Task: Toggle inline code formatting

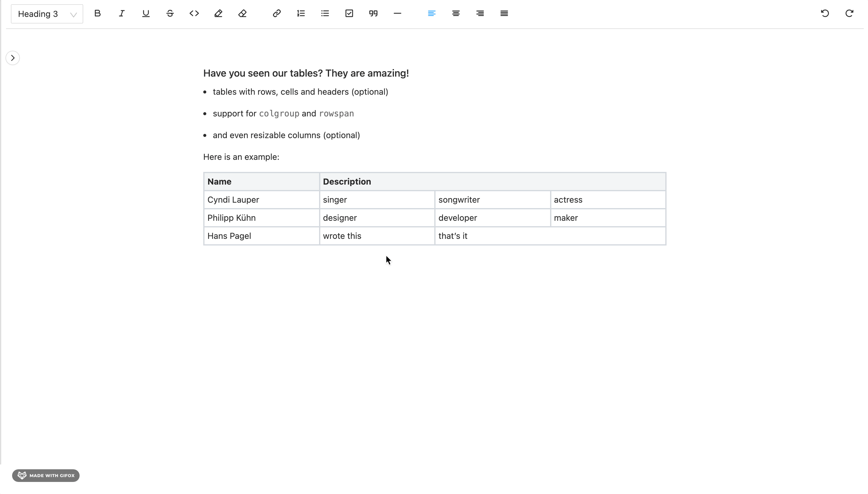Action: (x=194, y=14)
